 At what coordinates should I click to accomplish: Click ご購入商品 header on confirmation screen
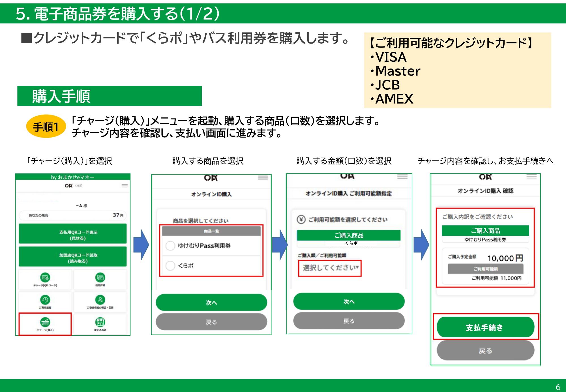(486, 231)
